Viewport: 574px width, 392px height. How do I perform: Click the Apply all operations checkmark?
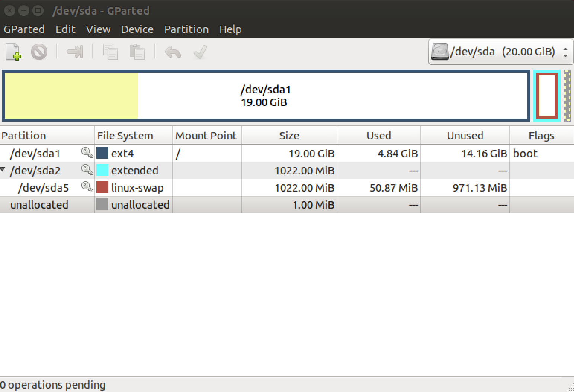coord(200,52)
